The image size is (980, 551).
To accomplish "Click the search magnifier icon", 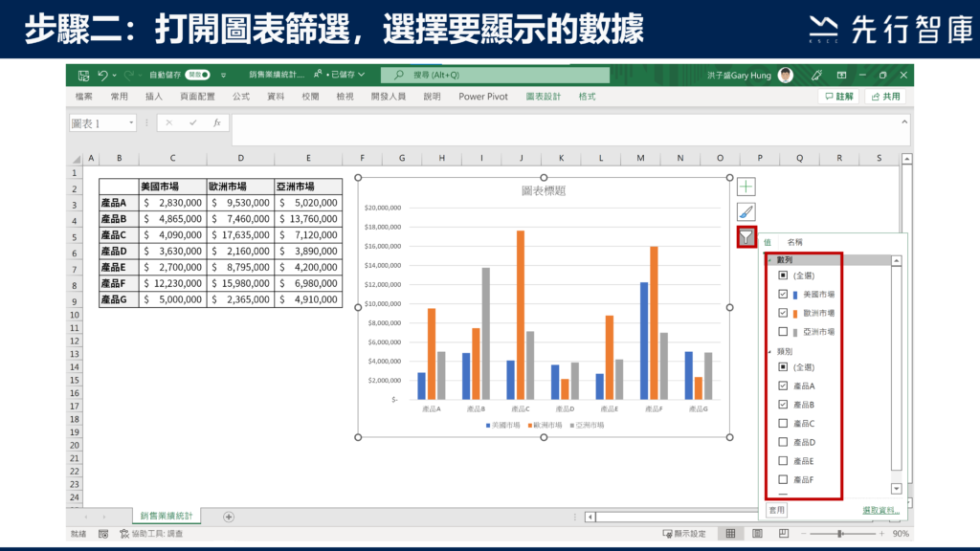I will (x=399, y=75).
